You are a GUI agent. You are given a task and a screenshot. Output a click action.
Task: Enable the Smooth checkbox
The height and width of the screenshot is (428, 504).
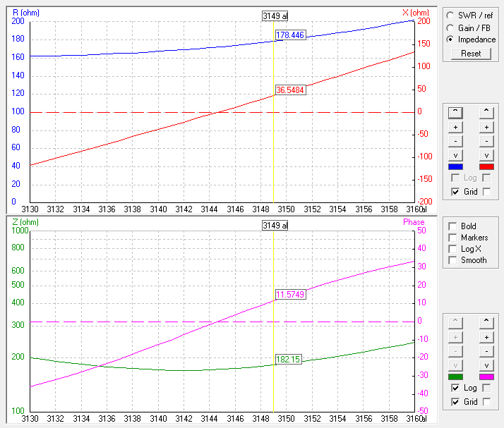tap(452, 260)
